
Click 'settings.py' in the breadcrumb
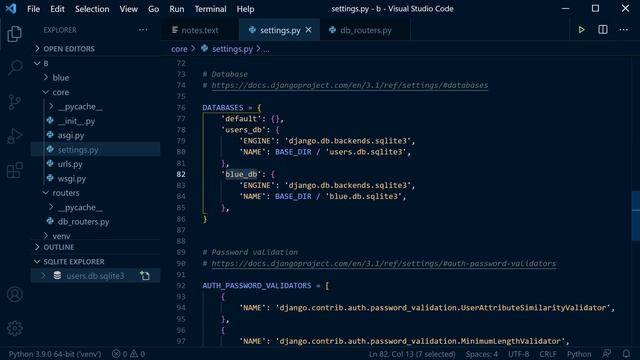pos(232,49)
